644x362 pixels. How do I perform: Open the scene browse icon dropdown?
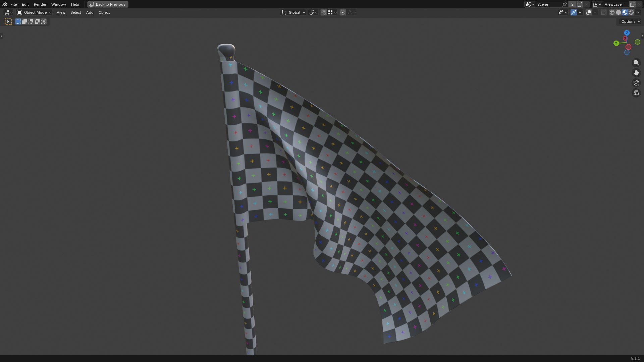(x=530, y=4)
